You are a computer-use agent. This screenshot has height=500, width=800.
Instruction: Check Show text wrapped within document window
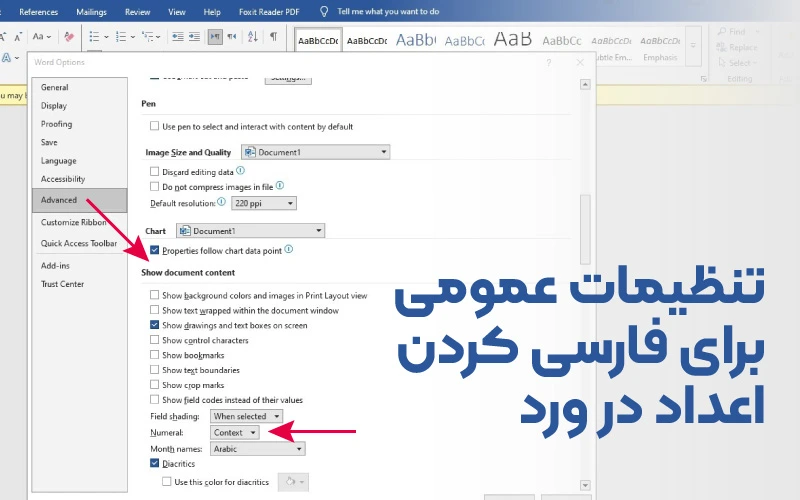[x=155, y=310]
